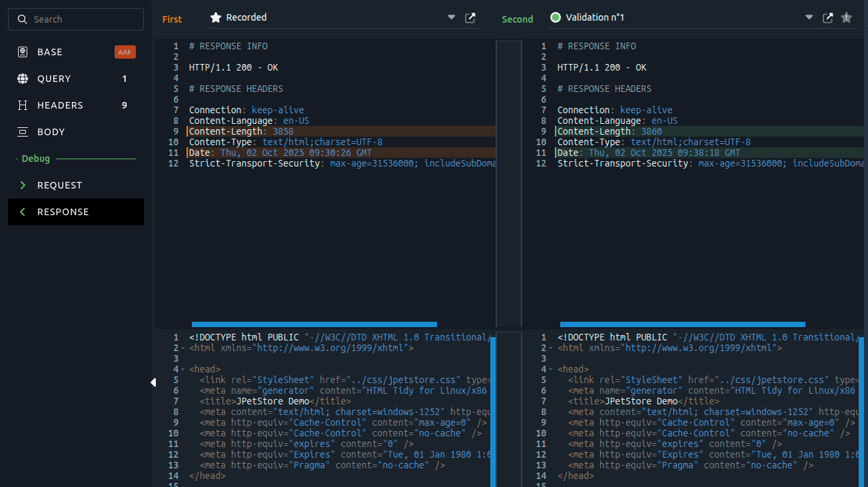Click the QUERY globe icon

point(24,78)
